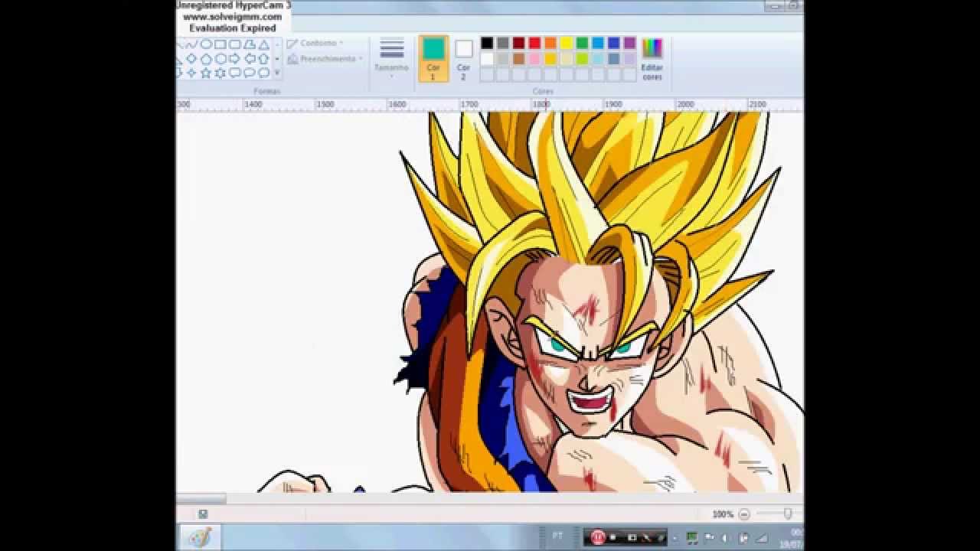980x551 pixels.
Task: Click the taskbar volume speaker icon
Action: (724, 537)
